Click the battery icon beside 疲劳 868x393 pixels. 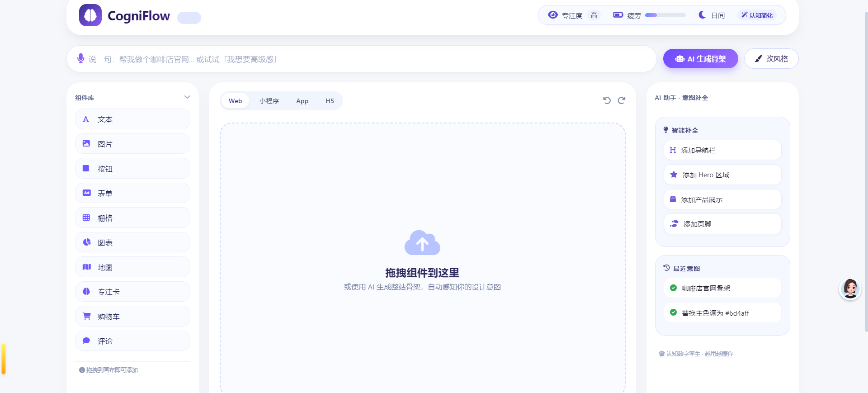618,15
